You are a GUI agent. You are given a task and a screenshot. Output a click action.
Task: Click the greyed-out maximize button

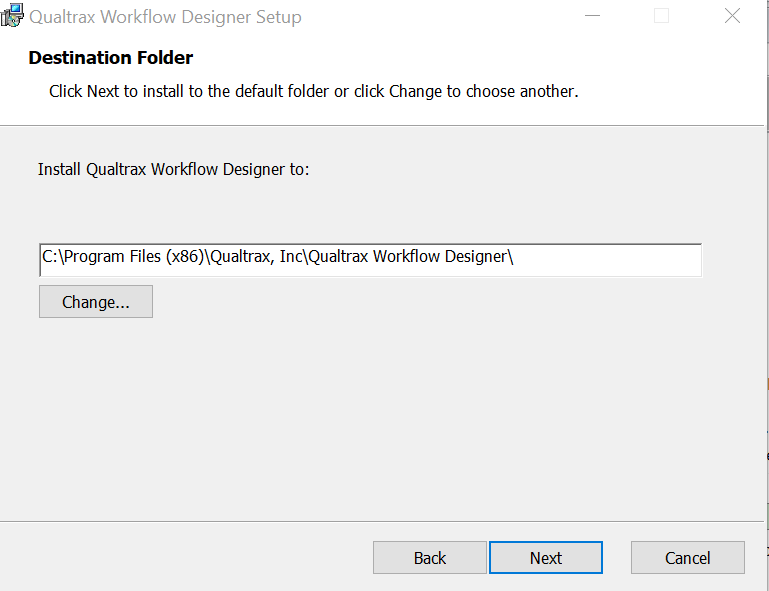coord(661,16)
